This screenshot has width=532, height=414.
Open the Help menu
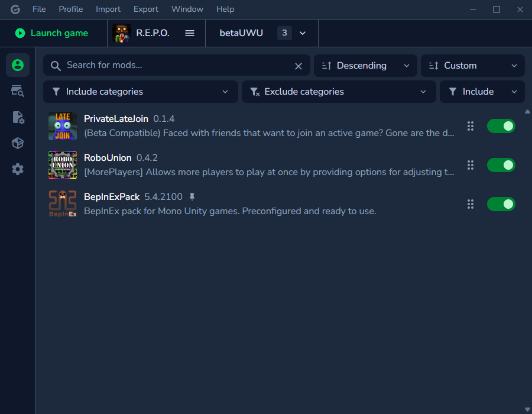[225, 9]
